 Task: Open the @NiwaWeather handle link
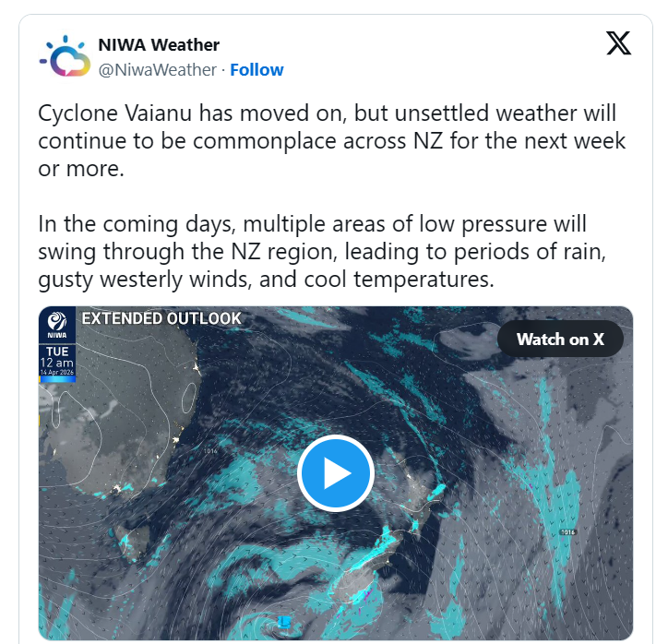coord(158,70)
